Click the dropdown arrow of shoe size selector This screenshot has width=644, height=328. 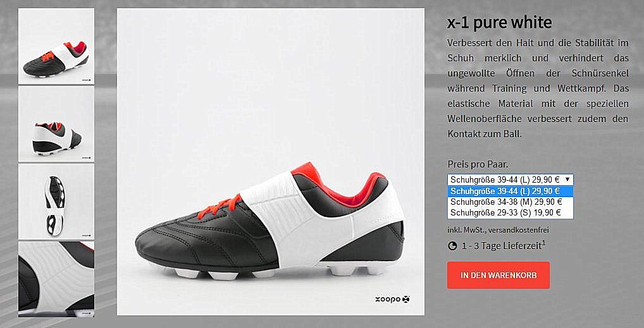567,179
